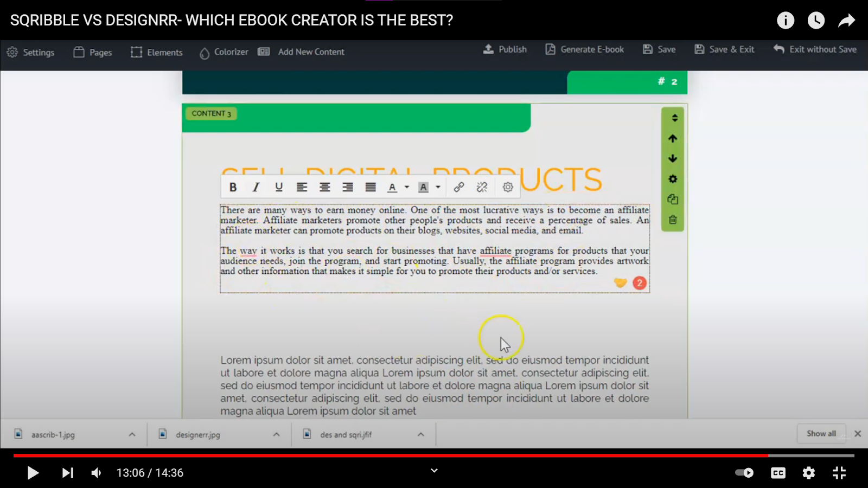Share the video
Image resolution: width=868 pixels, height=488 pixels.
click(x=846, y=21)
